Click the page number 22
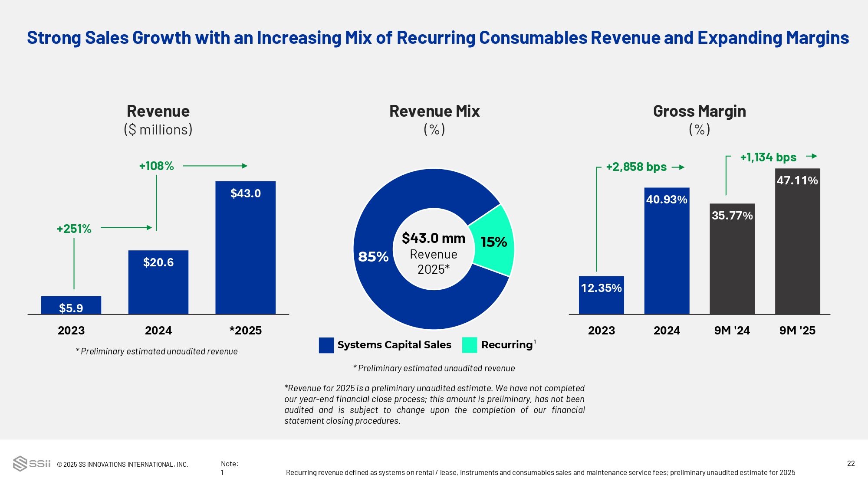868x488 pixels. pos(851,463)
